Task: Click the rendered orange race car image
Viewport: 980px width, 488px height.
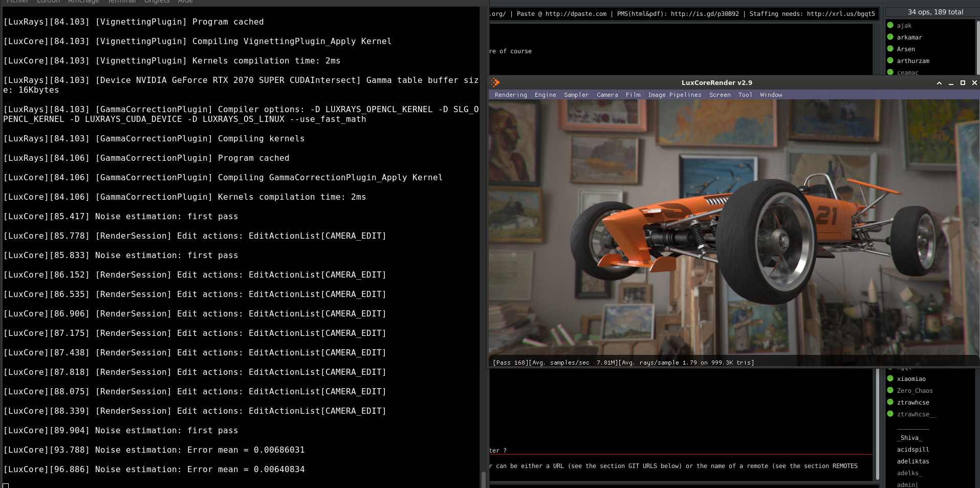Action: (x=733, y=227)
